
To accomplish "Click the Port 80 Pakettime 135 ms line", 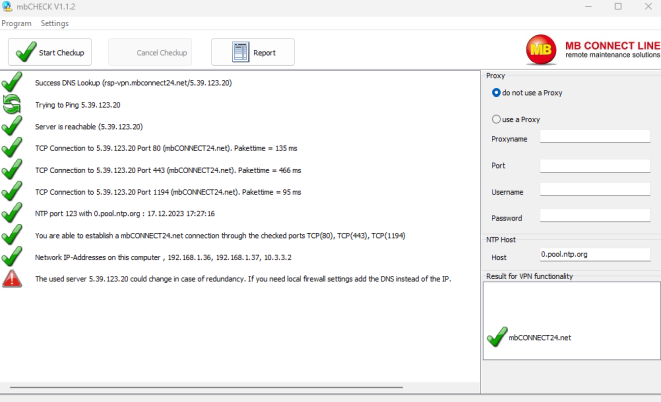I will pyautogui.click(x=166, y=148).
